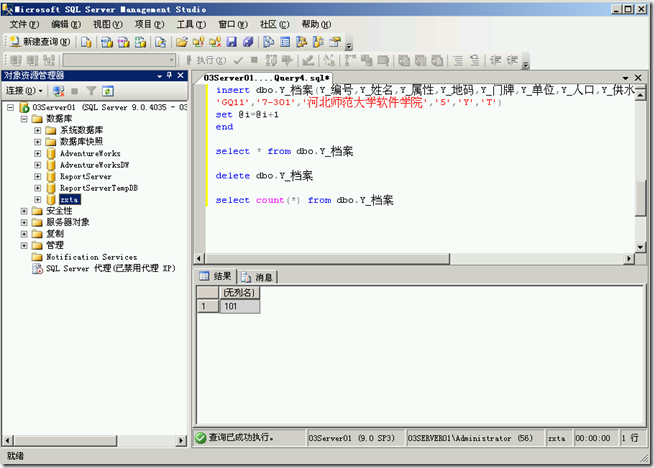654x468 pixels.
Task: Collapse the 03Server01 server node
Action: click(x=10, y=107)
